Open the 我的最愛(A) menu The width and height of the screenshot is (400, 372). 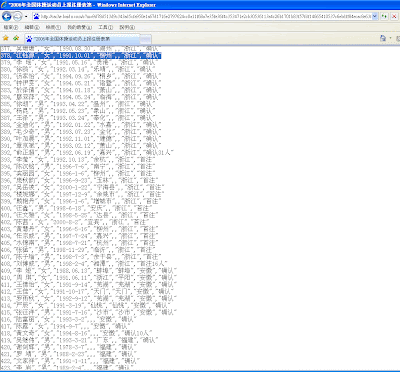click(x=79, y=27)
